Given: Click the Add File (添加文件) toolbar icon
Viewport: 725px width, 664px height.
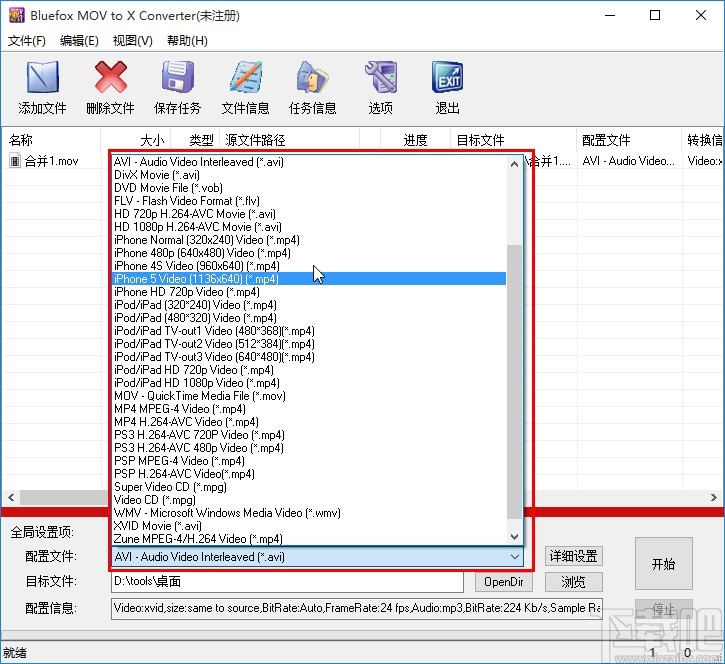Looking at the screenshot, I should (x=43, y=78).
